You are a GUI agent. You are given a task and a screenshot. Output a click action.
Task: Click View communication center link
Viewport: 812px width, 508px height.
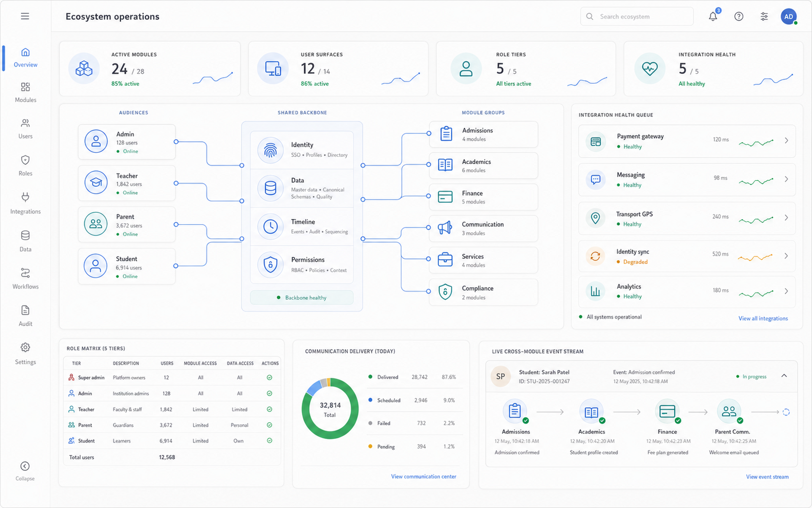[423, 477]
